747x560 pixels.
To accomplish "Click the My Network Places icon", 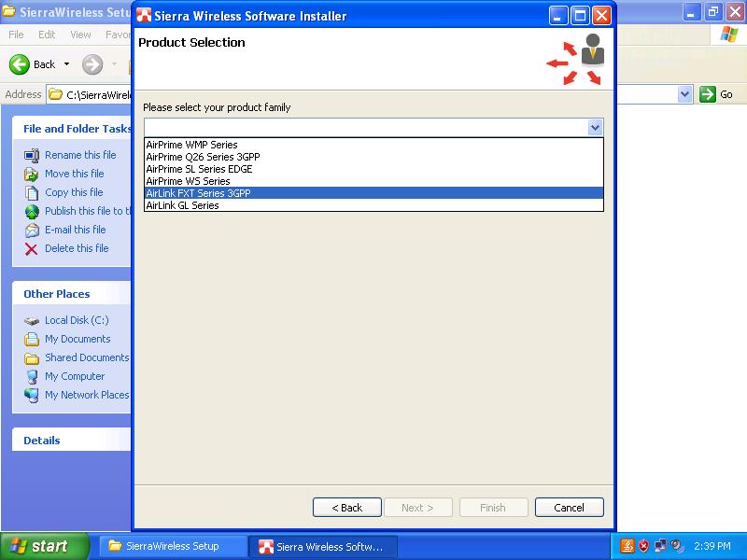I will [x=32, y=396].
